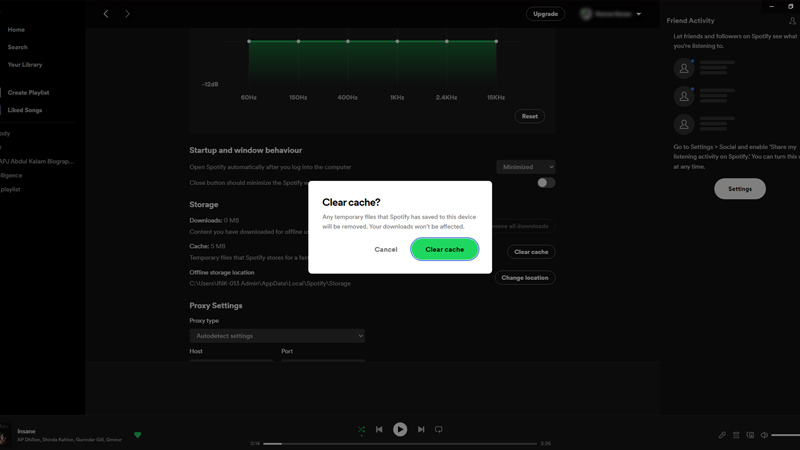Viewport: 800px width, 450px height.
Task: Toggle repeat mode
Action: pos(439,430)
